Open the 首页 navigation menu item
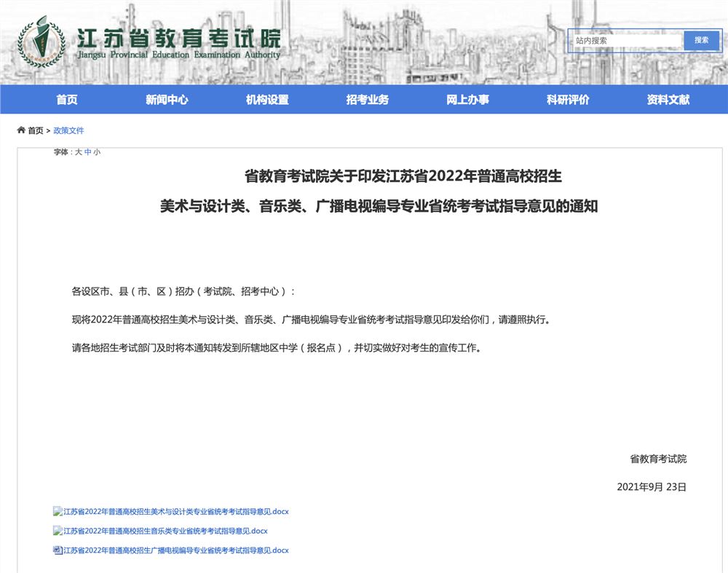The height and width of the screenshot is (573, 728). [x=67, y=99]
